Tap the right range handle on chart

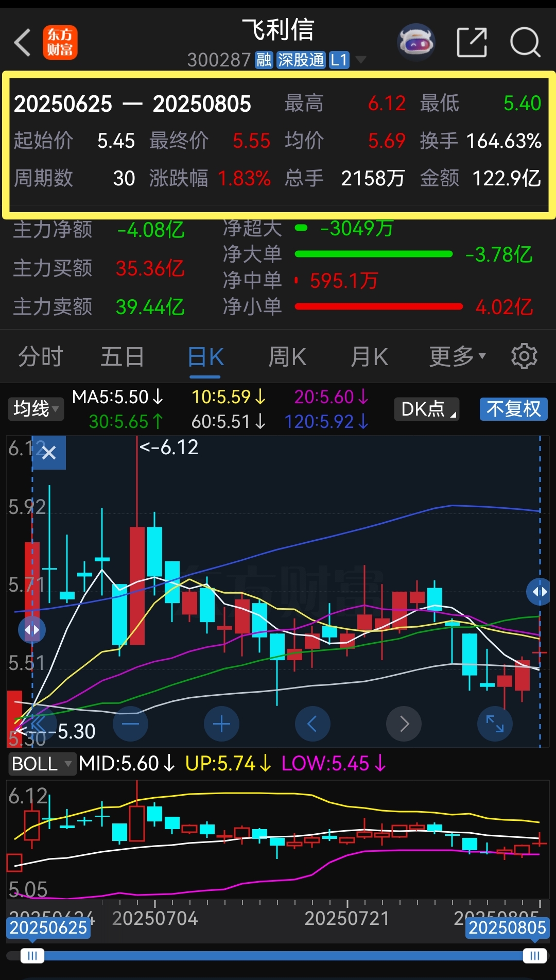pyautogui.click(x=540, y=591)
